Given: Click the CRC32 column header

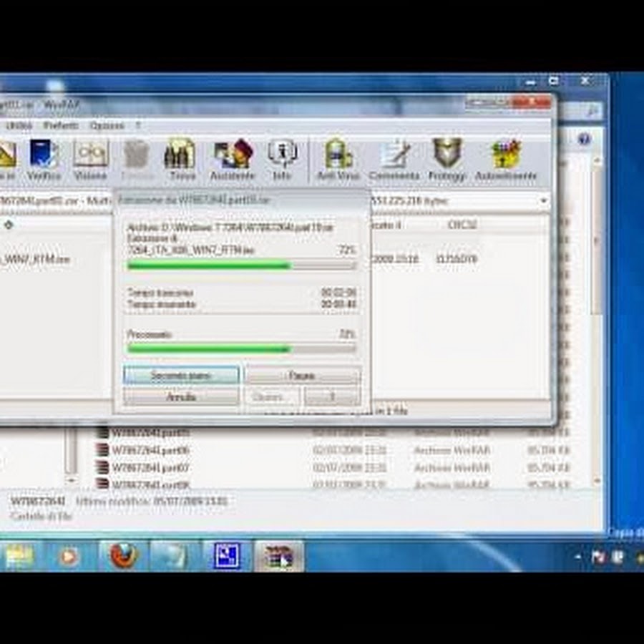Looking at the screenshot, I should pyautogui.click(x=462, y=225).
